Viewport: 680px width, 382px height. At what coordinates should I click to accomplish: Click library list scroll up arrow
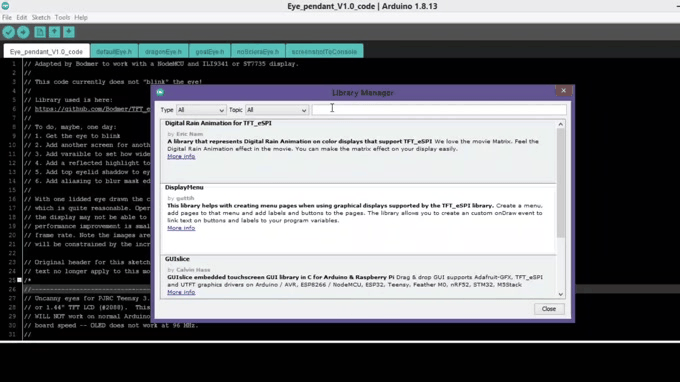561,124
